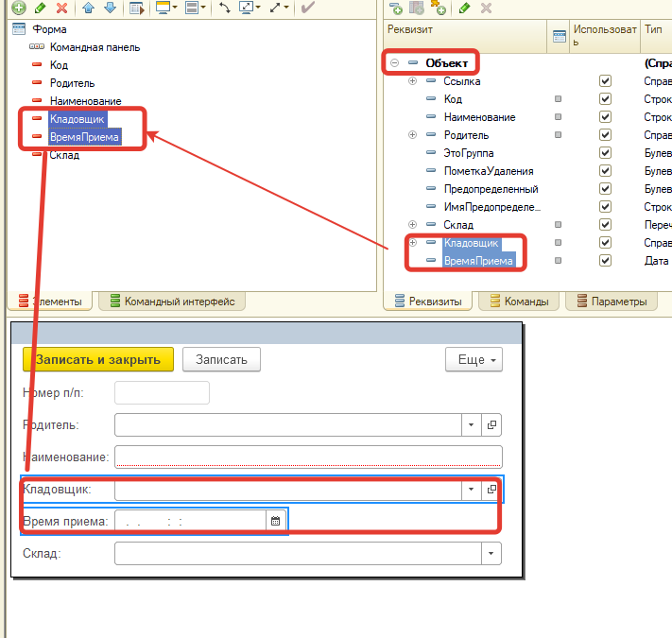Viewport: 672px width, 638px height.
Task: Open dropdown next to the monitor-with-diagonal-arrow icon
Action: [258, 8]
